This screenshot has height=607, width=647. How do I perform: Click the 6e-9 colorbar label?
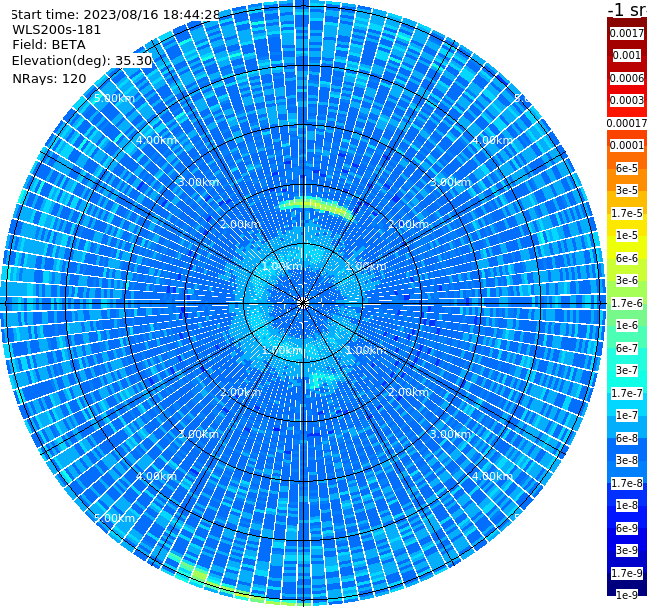coord(627,528)
